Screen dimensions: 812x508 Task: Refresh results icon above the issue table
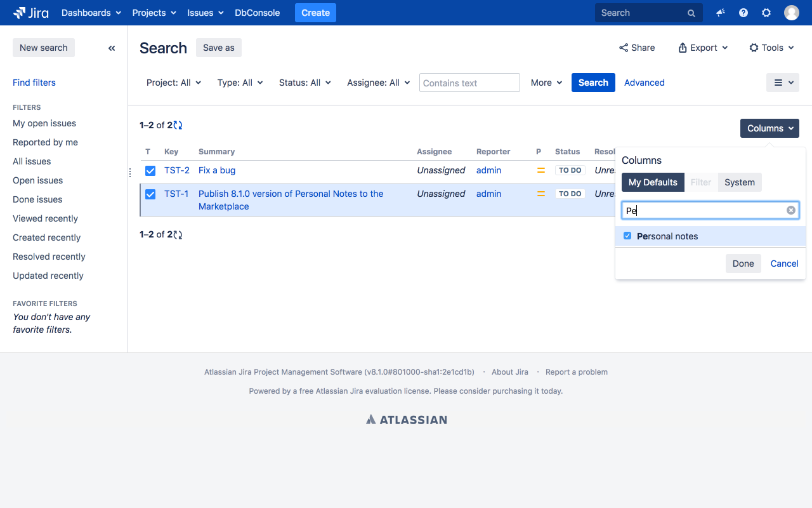tap(178, 125)
